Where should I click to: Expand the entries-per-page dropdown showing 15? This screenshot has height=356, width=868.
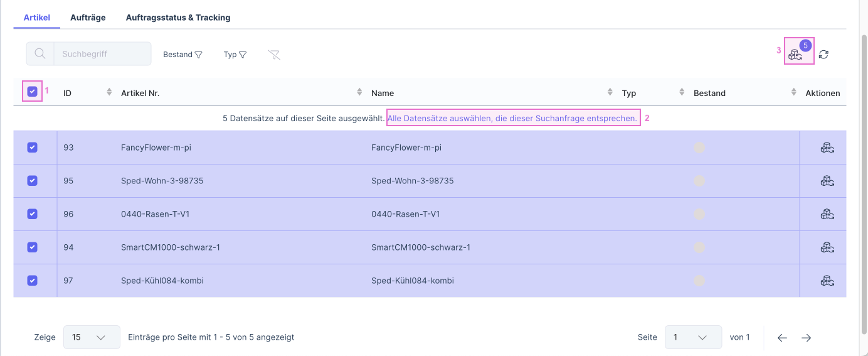[92, 337]
